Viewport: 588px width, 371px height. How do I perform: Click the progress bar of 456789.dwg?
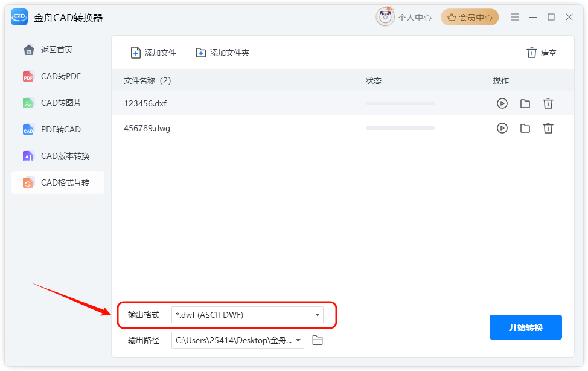click(400, 128)
